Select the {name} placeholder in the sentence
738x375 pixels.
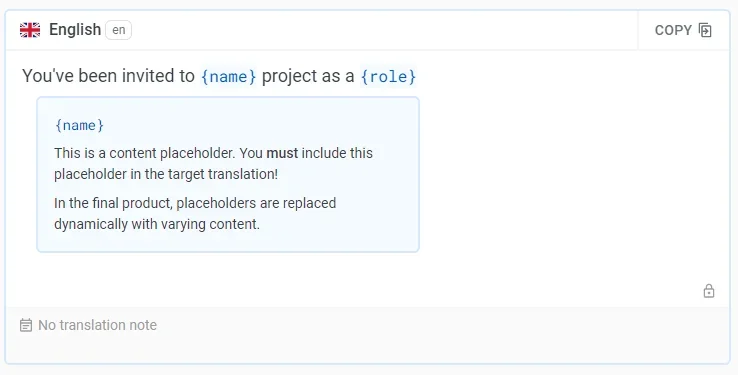coord(228,76)
